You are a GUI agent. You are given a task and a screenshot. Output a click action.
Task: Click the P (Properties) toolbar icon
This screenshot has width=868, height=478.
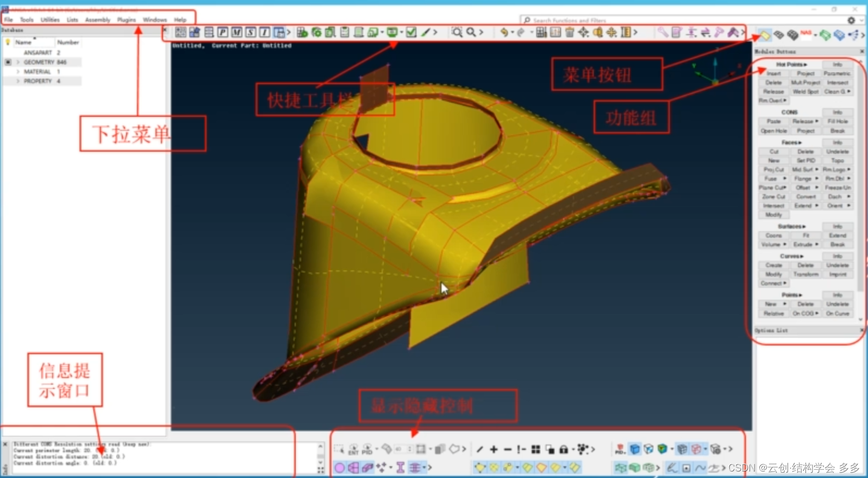(223, 33)
